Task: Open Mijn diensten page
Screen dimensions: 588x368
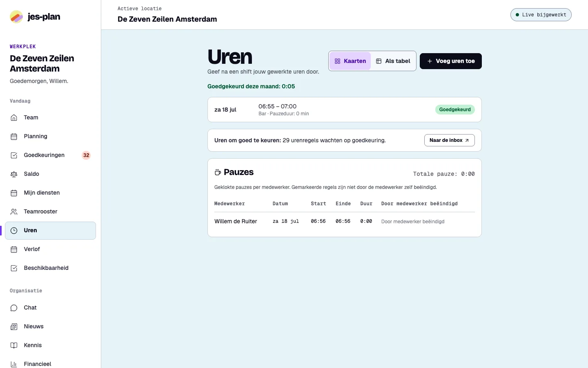Action: coord(50,193)
